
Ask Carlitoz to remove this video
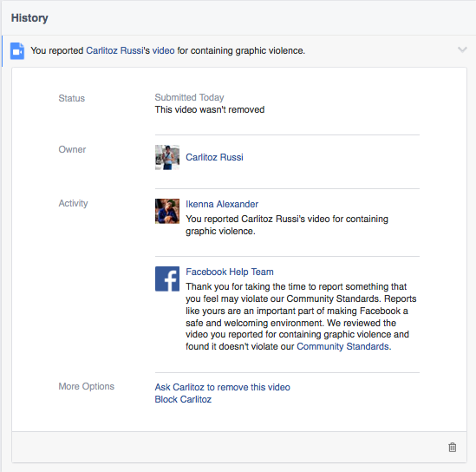pyautogui.click(x=223, y=387)
